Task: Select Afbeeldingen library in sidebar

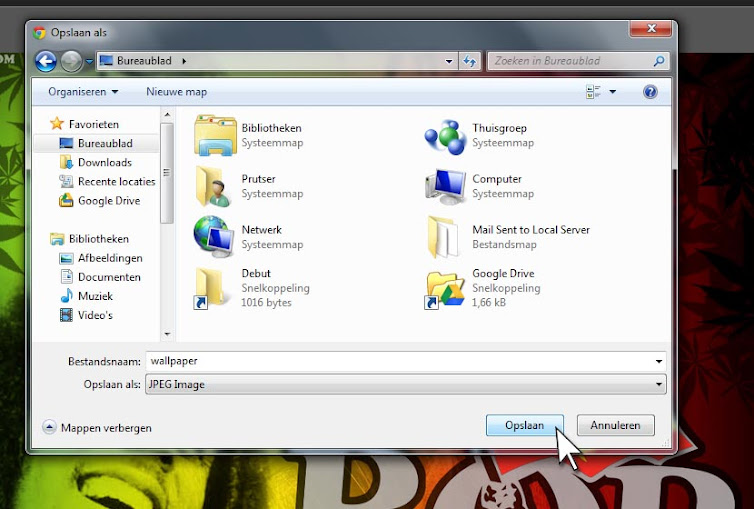Action: 110,258
